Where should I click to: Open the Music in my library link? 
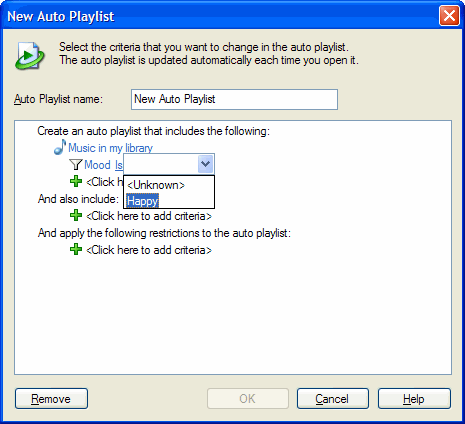click(110, 148)
